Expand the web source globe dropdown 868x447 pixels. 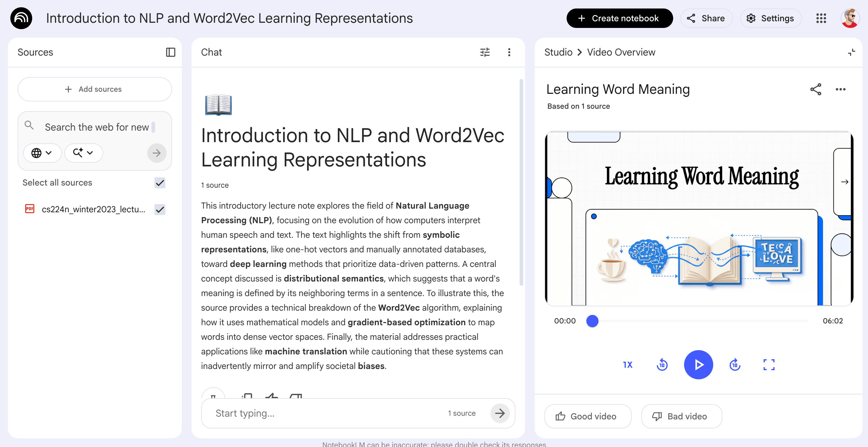[42, 153]
